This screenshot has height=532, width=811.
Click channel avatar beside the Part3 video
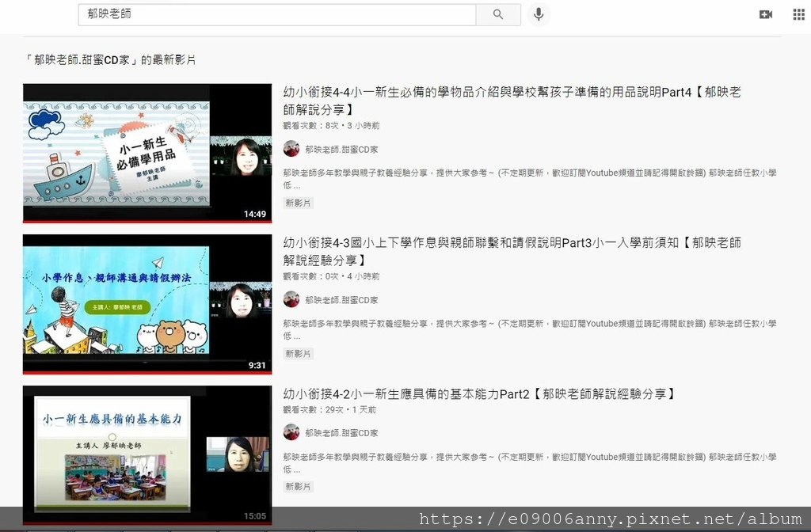pos(291,299)
